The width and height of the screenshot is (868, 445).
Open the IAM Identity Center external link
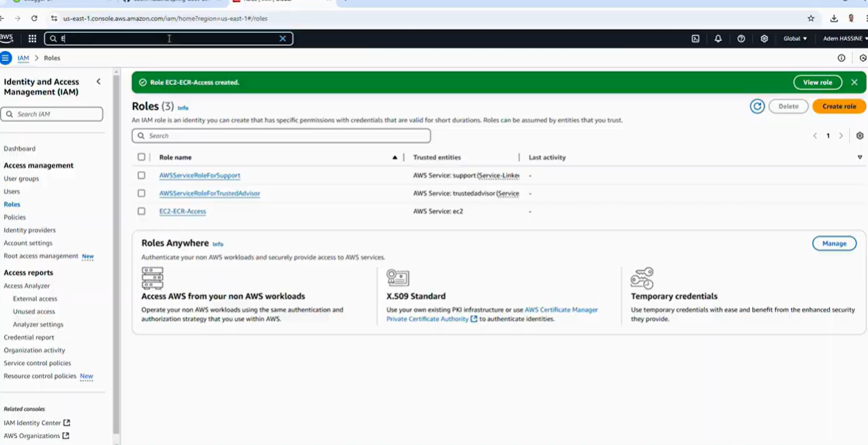coord(37,423)
